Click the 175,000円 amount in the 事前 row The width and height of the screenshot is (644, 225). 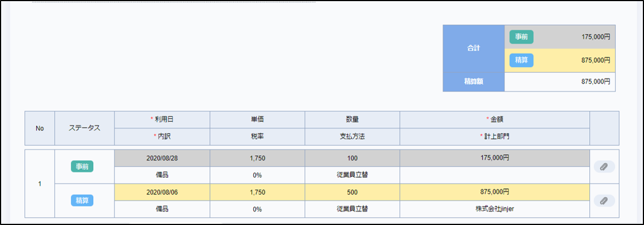tap(494, 158)
